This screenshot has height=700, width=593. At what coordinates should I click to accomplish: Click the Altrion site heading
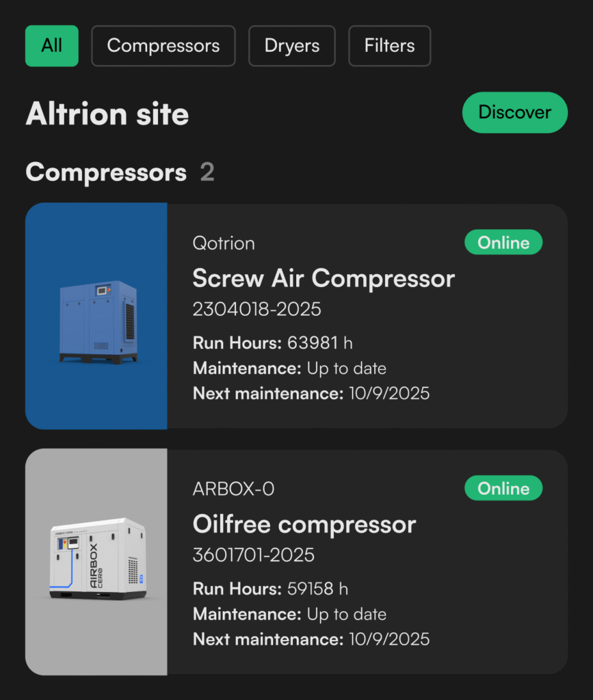(x=107, y=113)
